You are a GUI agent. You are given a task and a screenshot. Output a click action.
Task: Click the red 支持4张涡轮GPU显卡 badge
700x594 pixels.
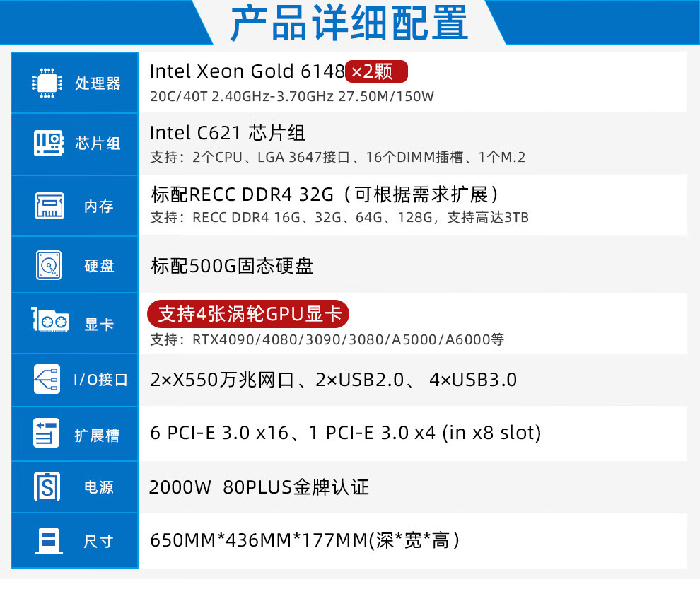click(247, 313)
